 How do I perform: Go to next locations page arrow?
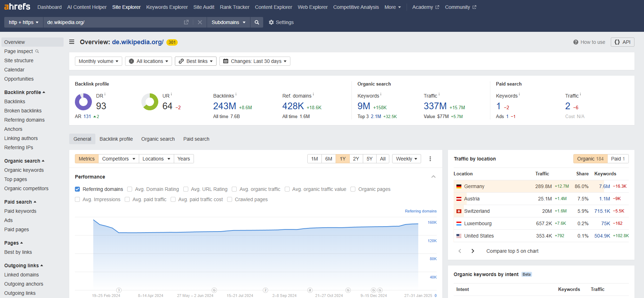click(x=473, y=251)
